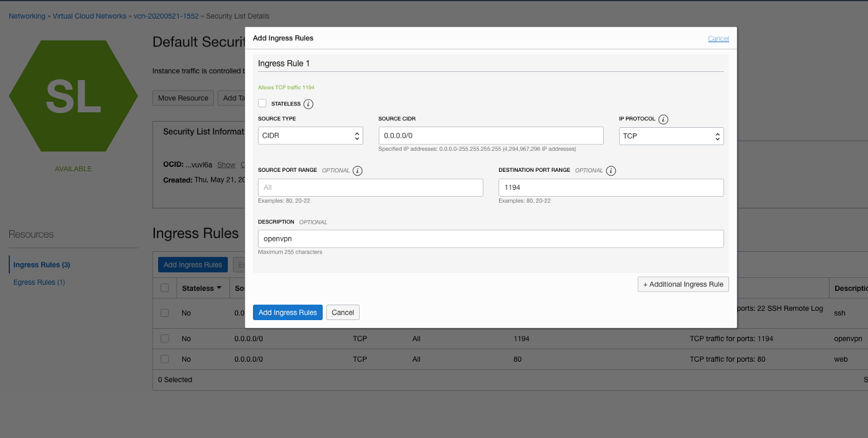The height and width of the screenshot is (438, 868).
Task: Sort by the Stateless column arrow
Action: click(x=219, y=288)
